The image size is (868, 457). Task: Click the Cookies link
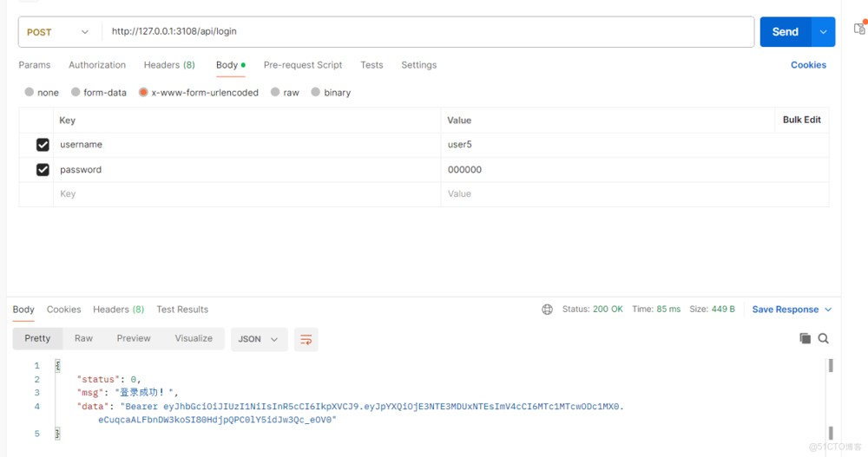click(808, 65)
